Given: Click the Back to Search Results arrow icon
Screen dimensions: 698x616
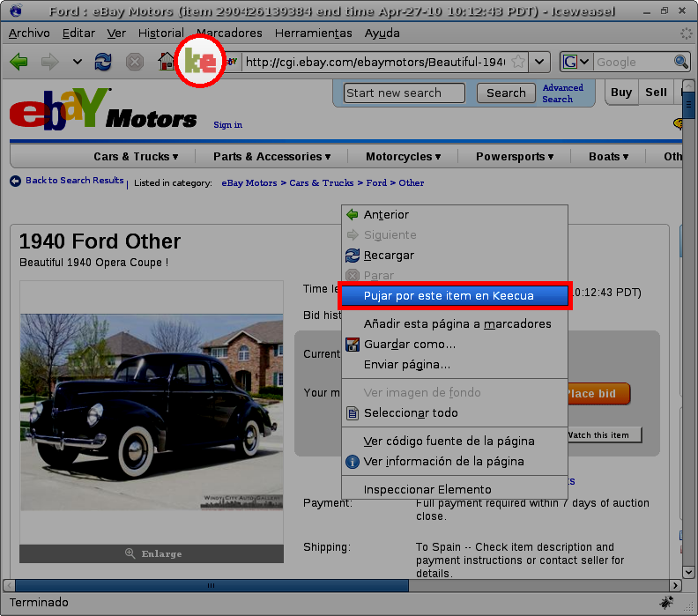Looking at the screenshot, I should pos(15,181).
